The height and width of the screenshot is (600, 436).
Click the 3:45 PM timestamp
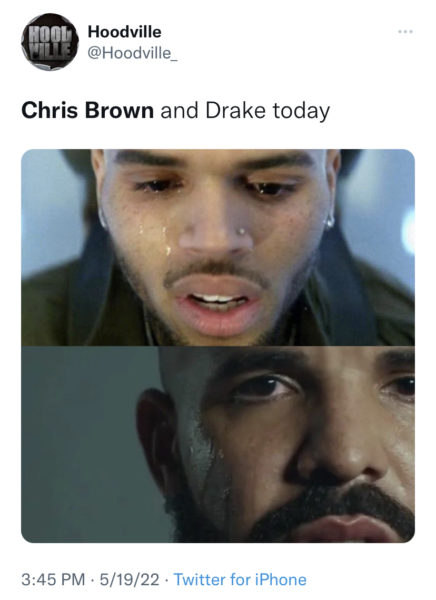coord(53,579)
